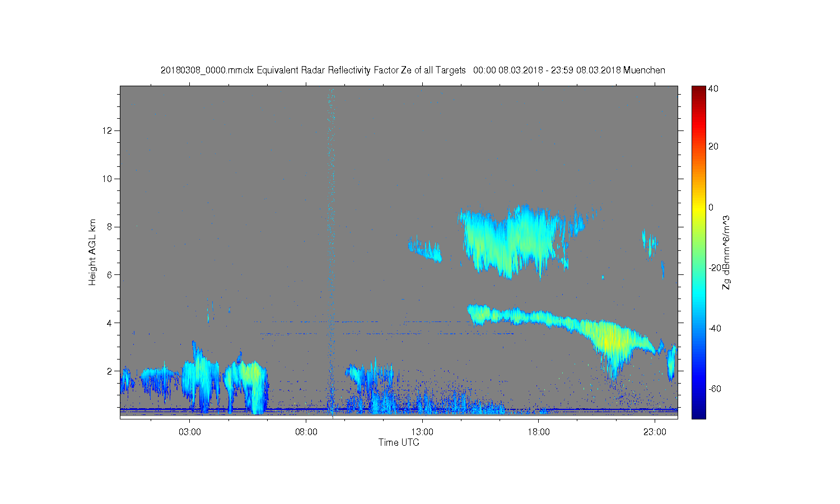
Task: Click the height tick label '8'
Action: point(110,227)
